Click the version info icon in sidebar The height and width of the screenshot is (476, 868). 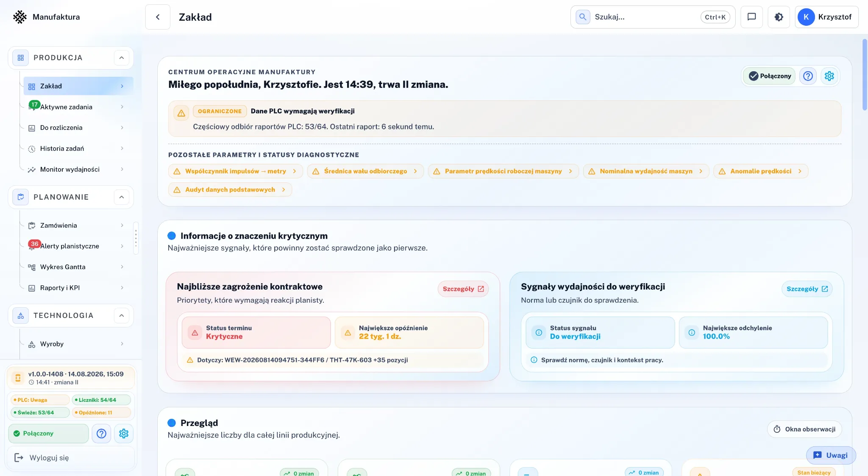click(18, 378)
